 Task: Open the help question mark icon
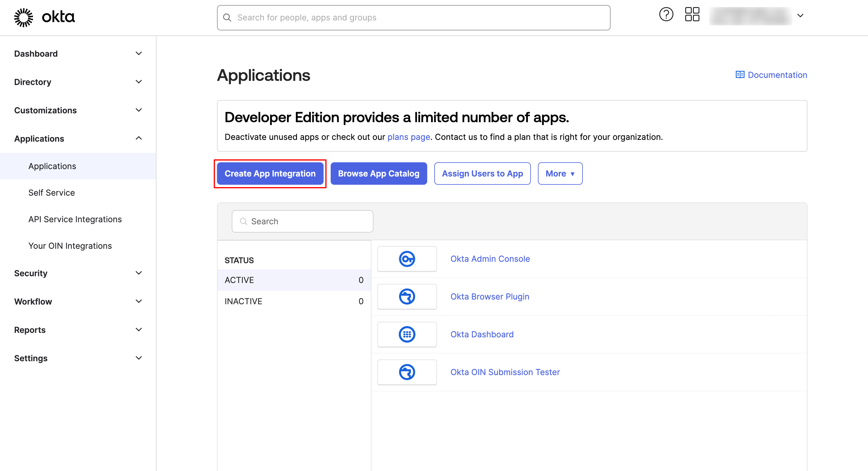click(666, 14)
